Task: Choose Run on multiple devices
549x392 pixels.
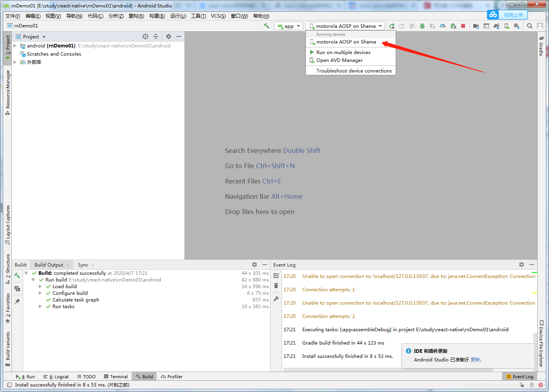Action: point(351,52)
